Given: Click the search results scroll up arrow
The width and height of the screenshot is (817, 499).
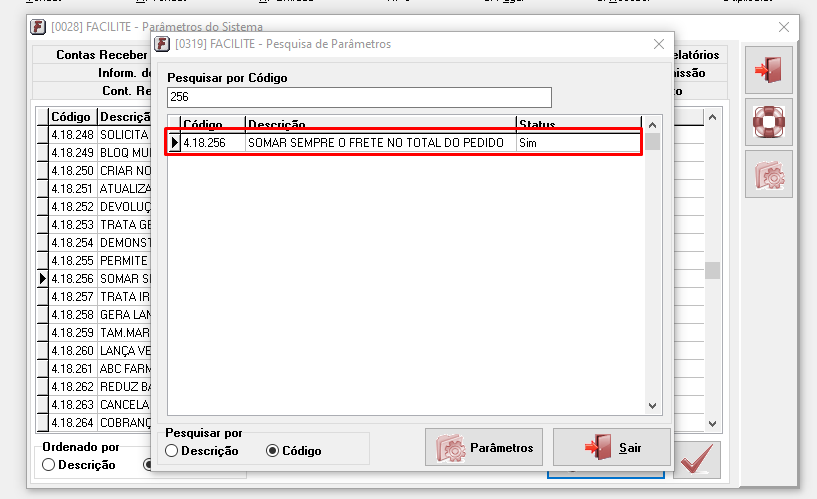Looking at the screenshot, I should [x=652, y=125].
